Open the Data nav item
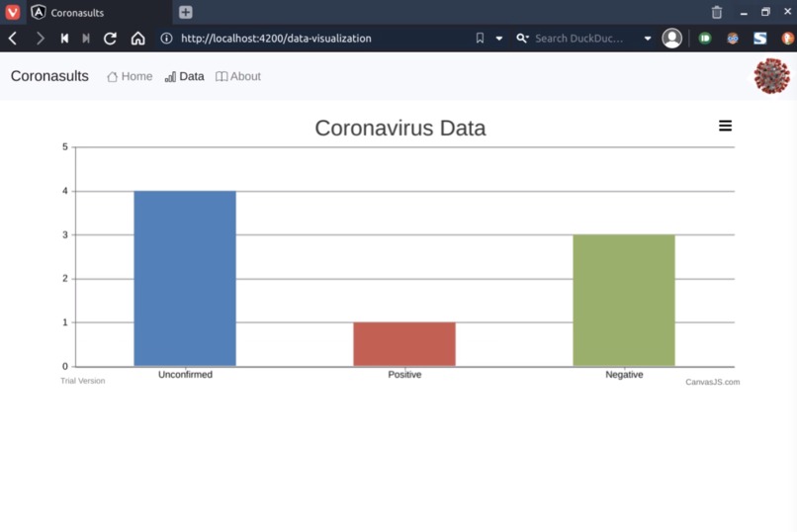797x532 pixels. [x=185, y=77]
